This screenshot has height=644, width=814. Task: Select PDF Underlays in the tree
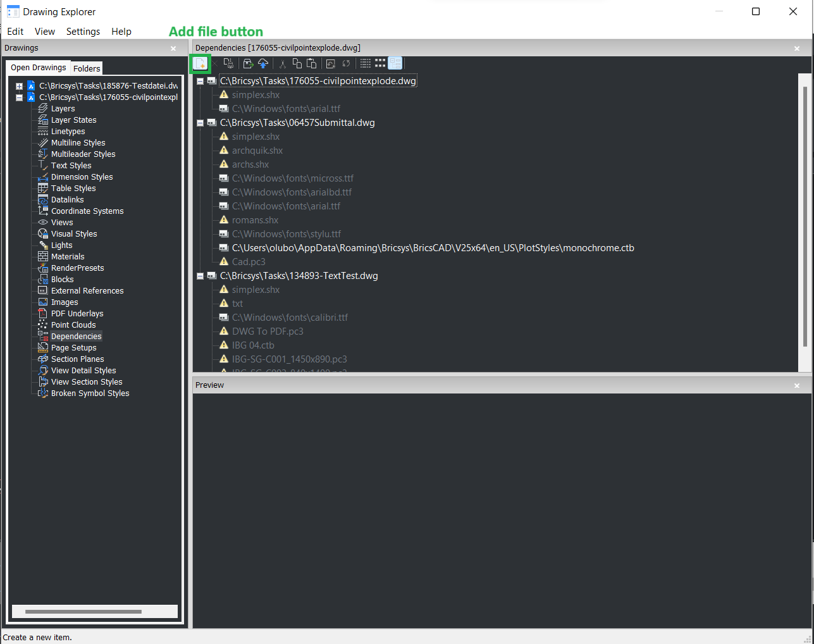click(77, 314)
